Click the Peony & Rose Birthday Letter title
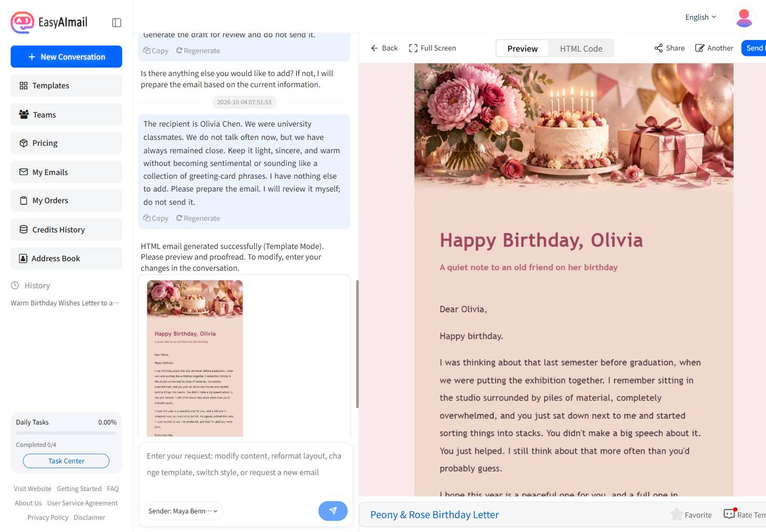This screenshot has width=766, height=532. (x=435, y=514)
